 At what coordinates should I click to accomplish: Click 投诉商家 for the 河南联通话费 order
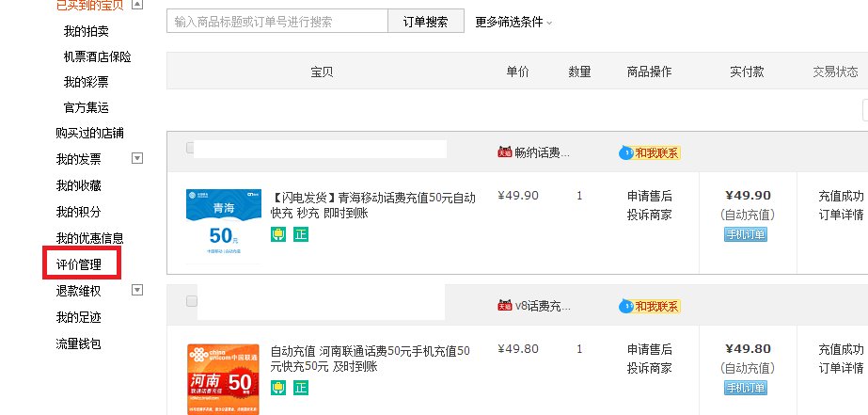point(649,368)
